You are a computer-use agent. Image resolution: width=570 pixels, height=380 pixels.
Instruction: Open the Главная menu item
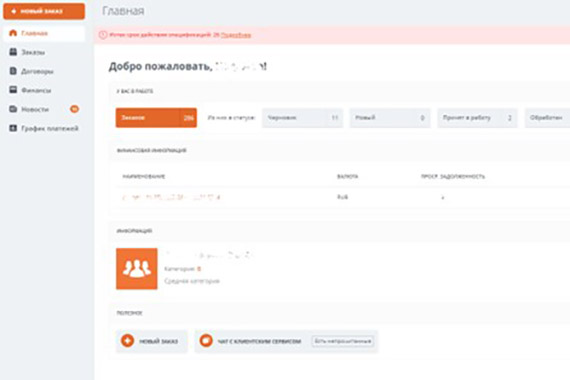pos(44,33)
